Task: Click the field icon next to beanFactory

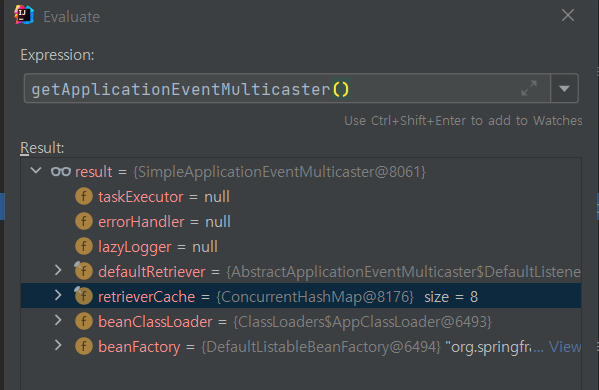Action: (84, 346)
